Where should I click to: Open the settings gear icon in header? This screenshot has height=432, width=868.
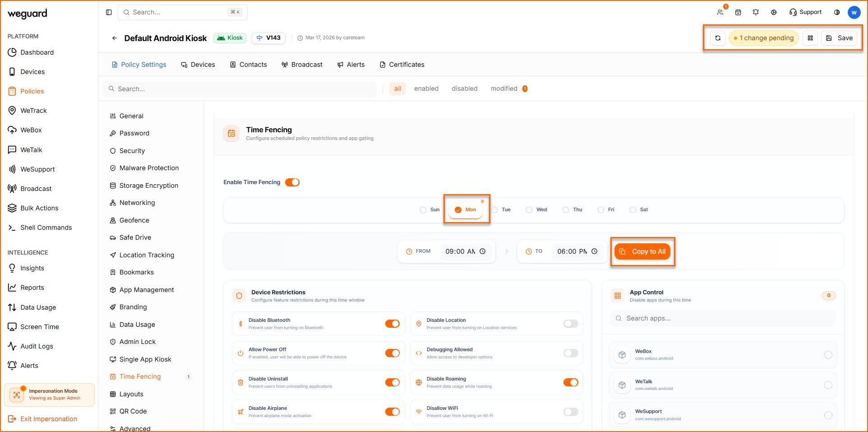pos(774,12)
